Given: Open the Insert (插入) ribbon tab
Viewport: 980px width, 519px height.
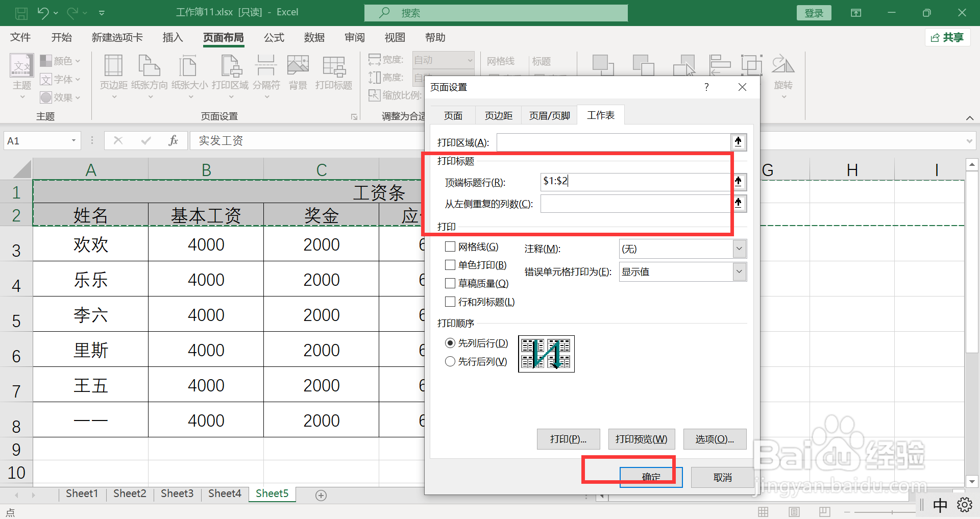Looking at the screenshot, I should click(173, 37).
